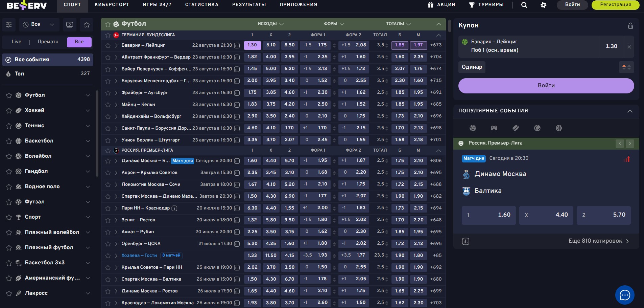Collapse Германия. Бундеслига league chevron
Screen dimensions: 644x308
[x=438, y=35]
